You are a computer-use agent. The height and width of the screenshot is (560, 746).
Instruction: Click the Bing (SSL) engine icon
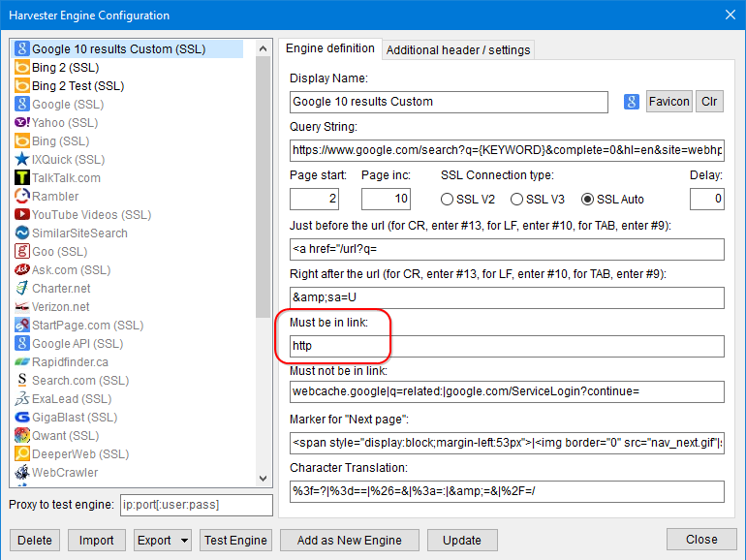pyautogui.click(x=22, y=140)
